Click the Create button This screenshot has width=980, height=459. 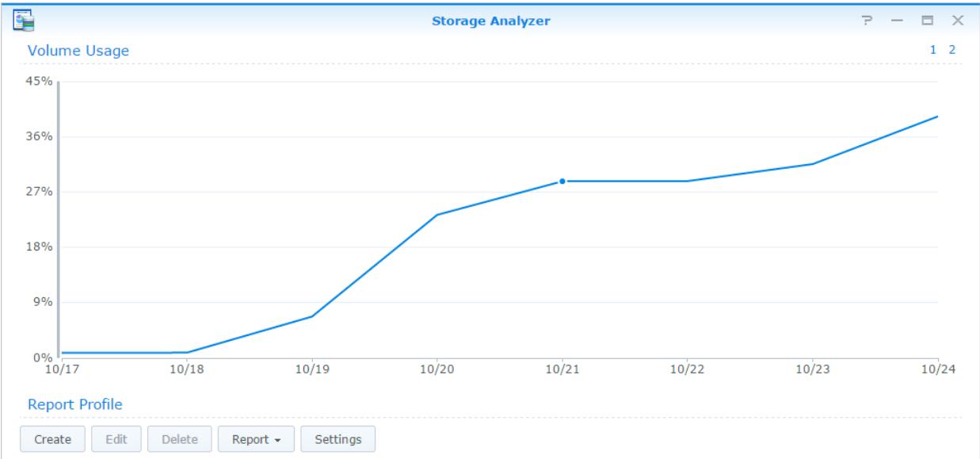[53, 438]
